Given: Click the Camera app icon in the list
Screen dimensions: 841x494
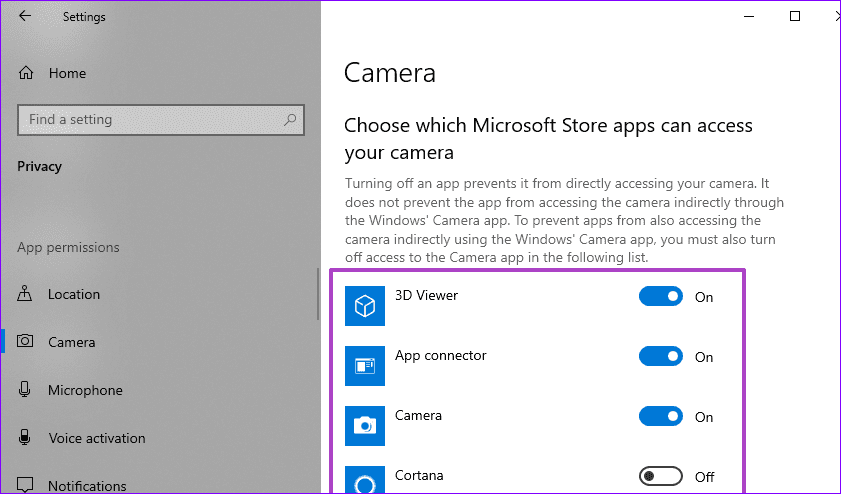Looking at the screenshot, I should pyautogui.click(x=365, y=426).
